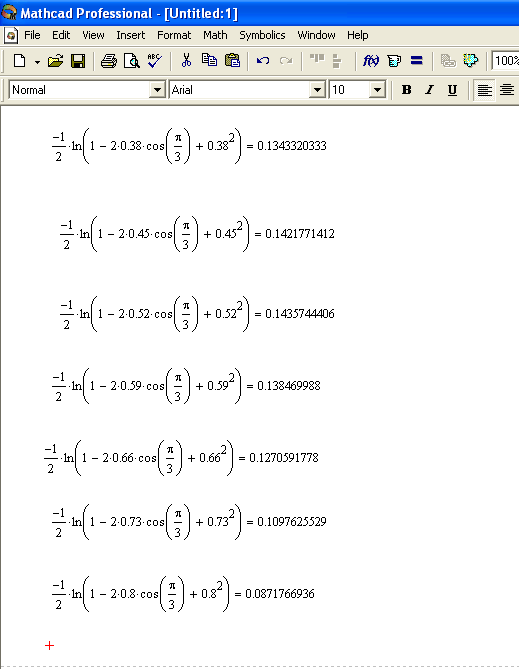Viewport: 519px width, 669px height.
Task: Open a file with the folder icon
Action: [55, 61]
